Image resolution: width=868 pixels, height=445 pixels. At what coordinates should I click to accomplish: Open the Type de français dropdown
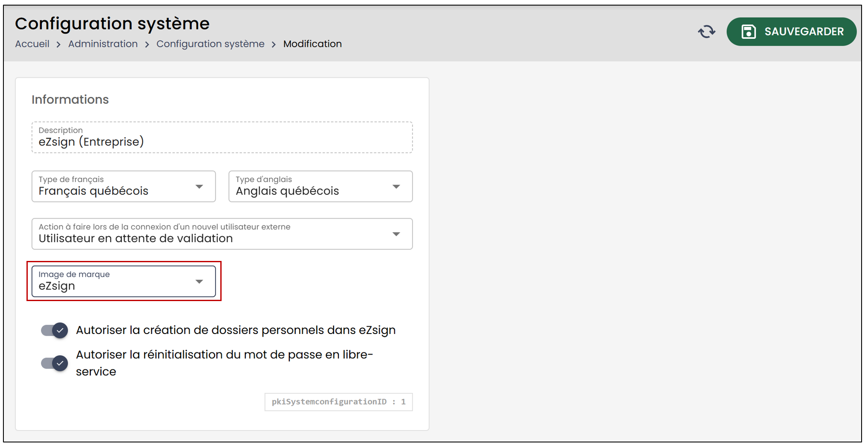coord(123,186)
